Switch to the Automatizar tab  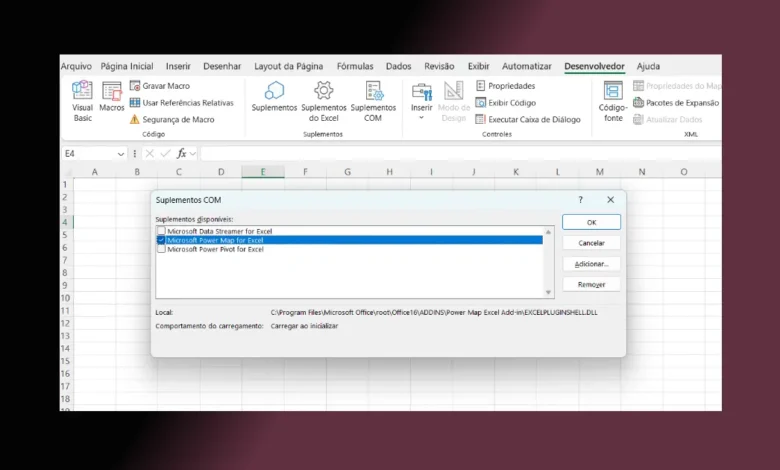527,66
